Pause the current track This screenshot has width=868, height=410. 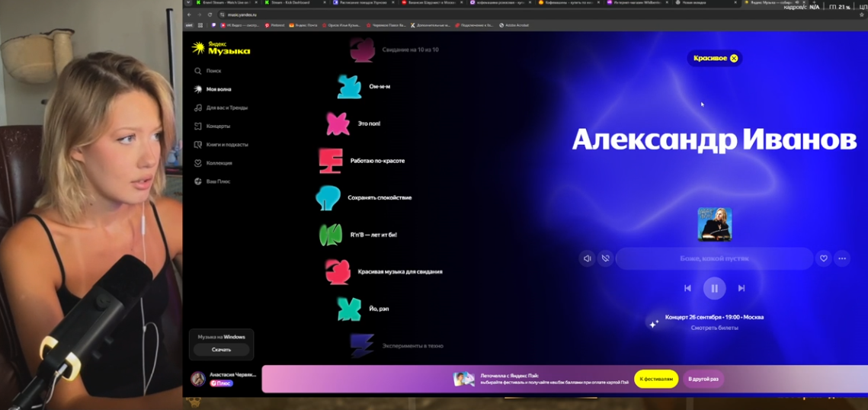(x=715, y=288)
